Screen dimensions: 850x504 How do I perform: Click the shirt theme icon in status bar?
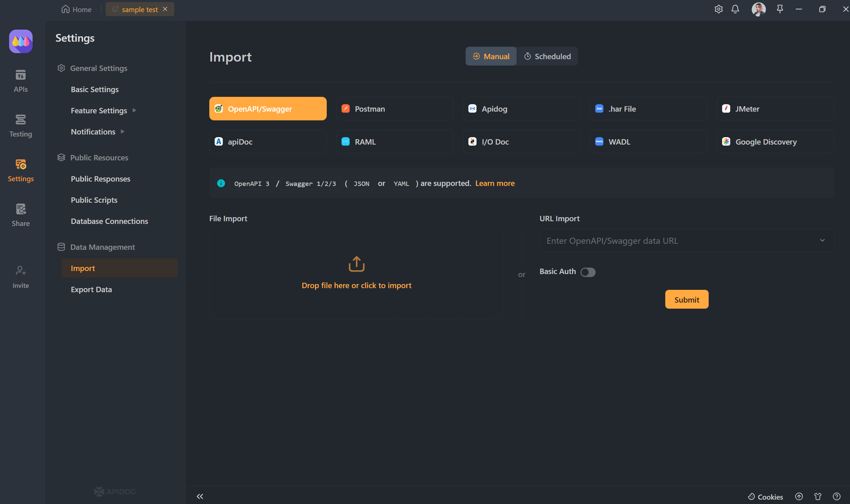(x=818, y=497)
